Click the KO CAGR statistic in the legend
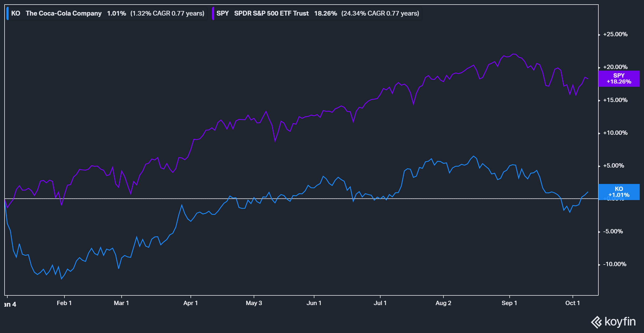 tap(167, 13)
